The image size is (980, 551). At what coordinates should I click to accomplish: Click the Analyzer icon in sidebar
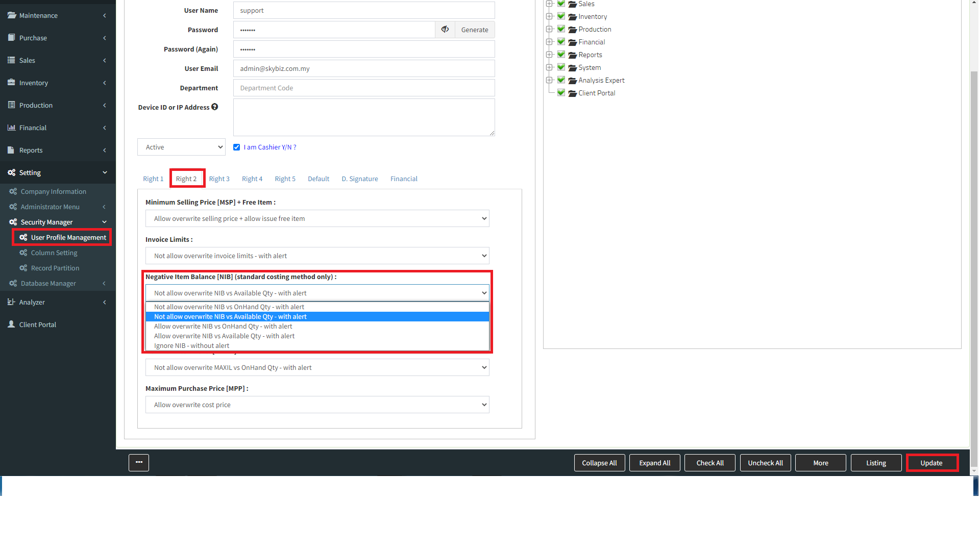[x=11, y=302]
